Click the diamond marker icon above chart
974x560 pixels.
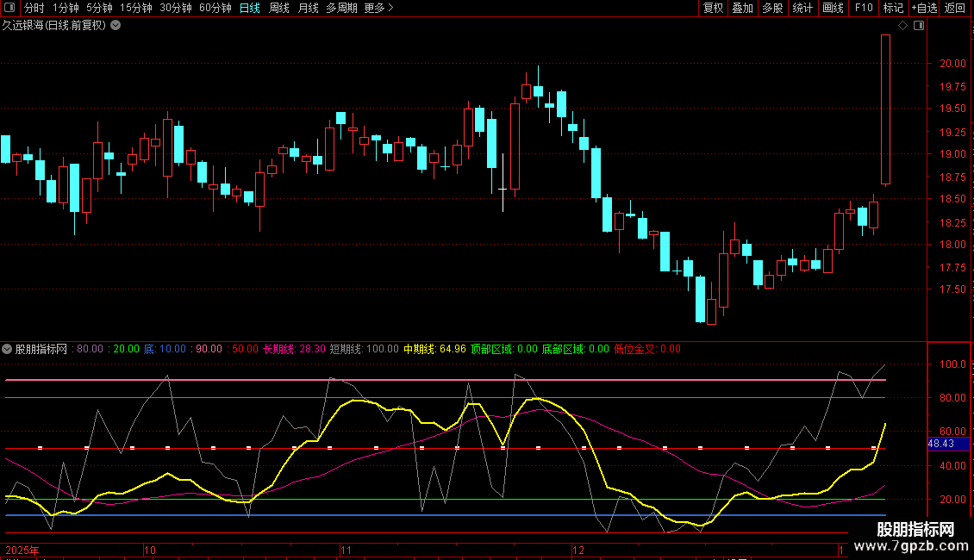tap(902, 26)
